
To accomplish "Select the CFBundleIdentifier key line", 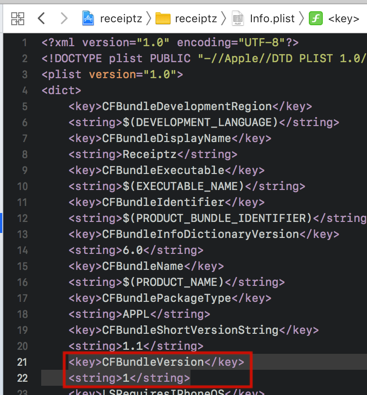I will click(x=167, y=202).
